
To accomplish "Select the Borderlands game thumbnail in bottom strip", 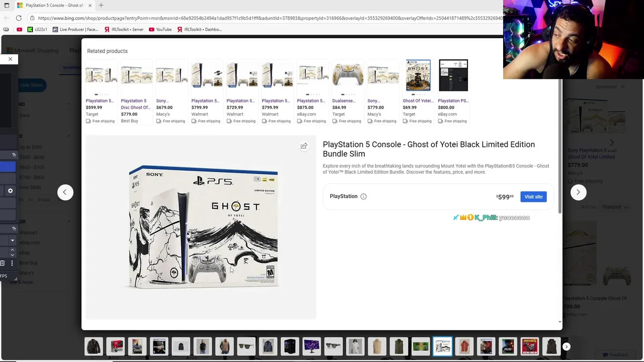I will coord(530,346).
